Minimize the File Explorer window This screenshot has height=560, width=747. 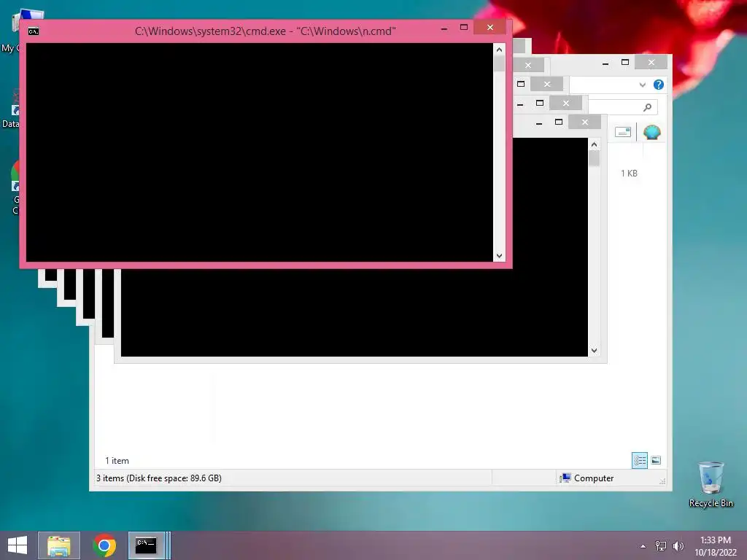pyautogui.click(x=605, y=63)
